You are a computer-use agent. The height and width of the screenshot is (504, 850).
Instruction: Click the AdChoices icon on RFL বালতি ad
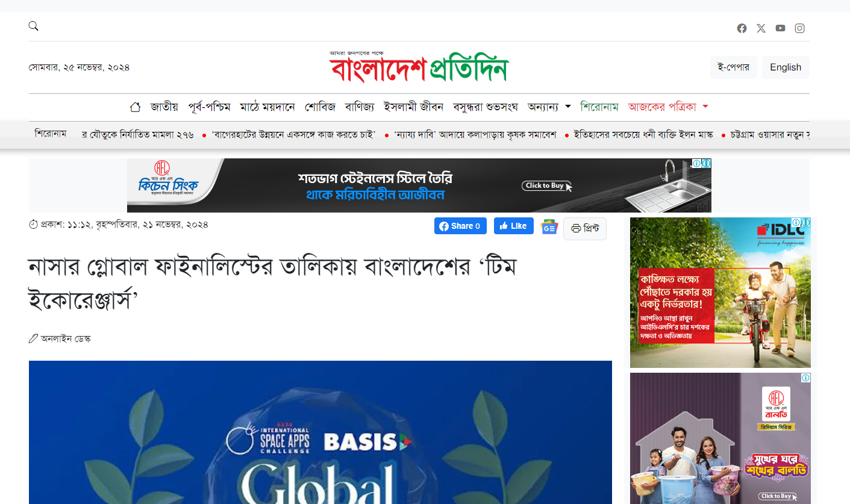coord(805,378)
